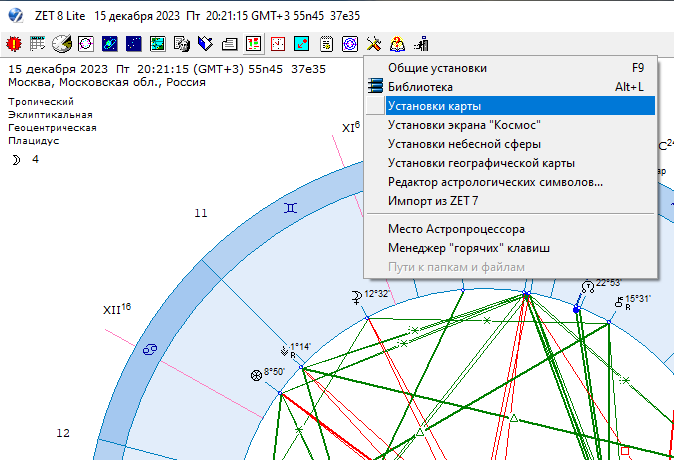Open Установки экрана "Космос"
The image size is (674, 460).
click(511, 125)
